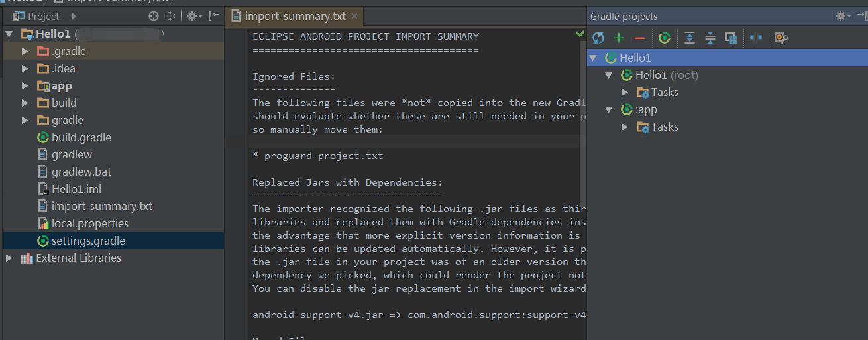868x340 pixels.
Task: Select build.gradle in the project tree
Action: tap(81, 137)
